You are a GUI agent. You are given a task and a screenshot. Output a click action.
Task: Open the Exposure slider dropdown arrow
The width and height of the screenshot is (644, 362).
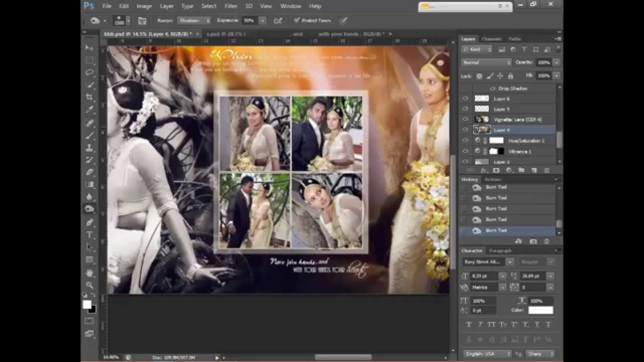(262, 21)
